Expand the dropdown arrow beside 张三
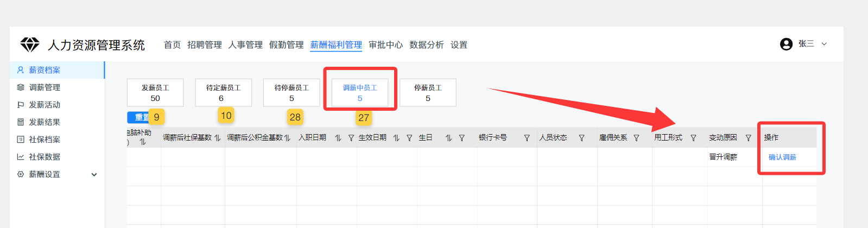 click(x=824, y=44)
